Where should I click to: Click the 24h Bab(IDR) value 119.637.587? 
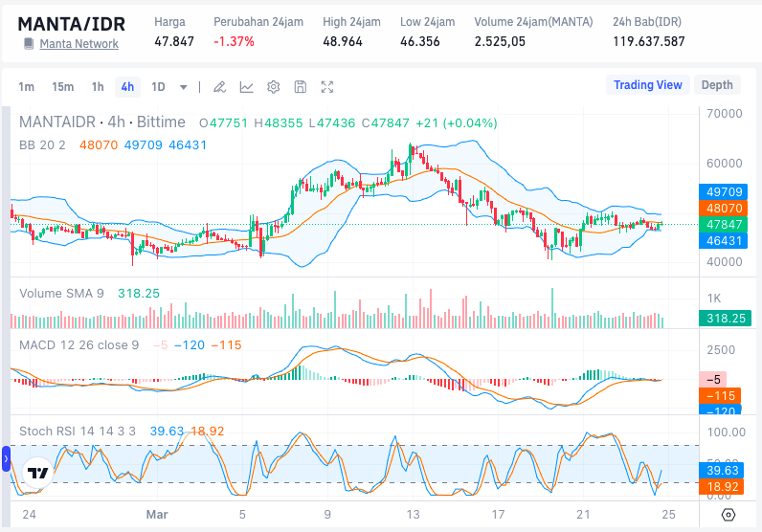point(648,42)
